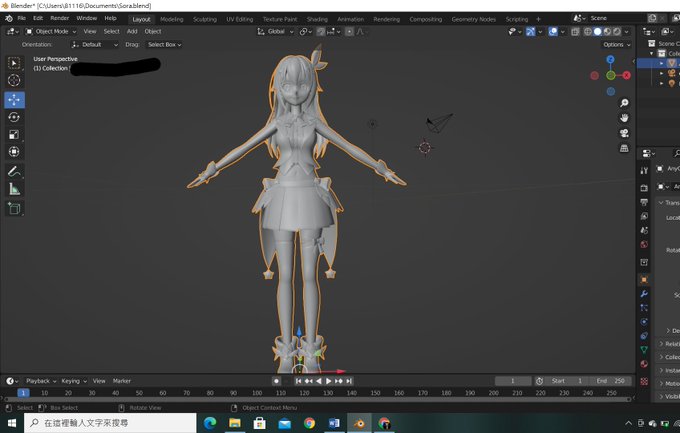Image resolution: width=680 pixels, height=433 pixels.
Task: Switch to rendered viewport shading
Action: coord(616,32)
